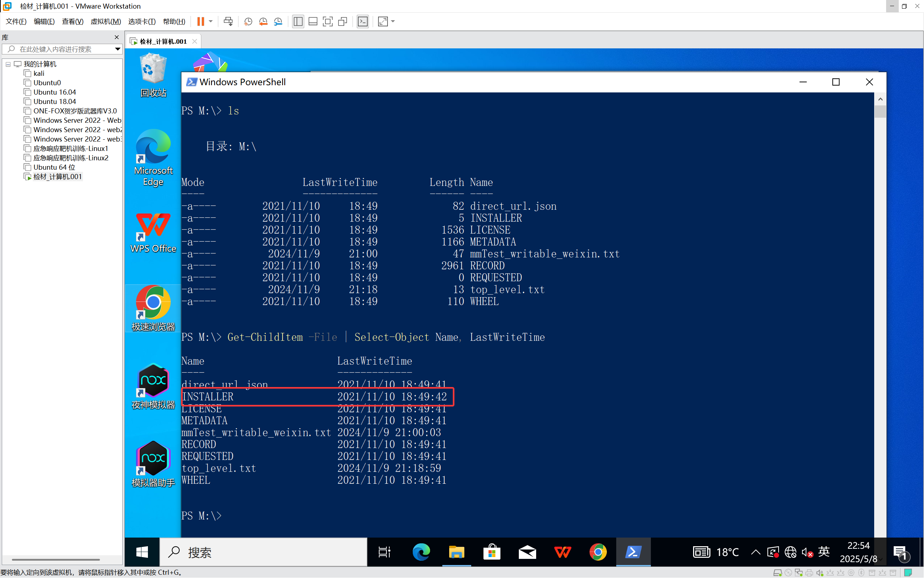Open File Explorer from guest taskbar

click(456, 552)
